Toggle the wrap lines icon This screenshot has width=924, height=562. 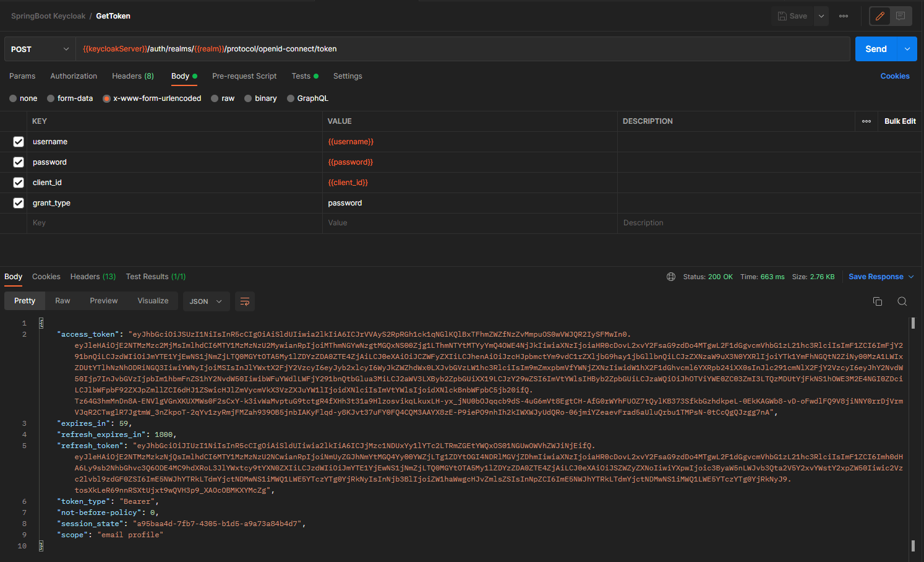245,301
